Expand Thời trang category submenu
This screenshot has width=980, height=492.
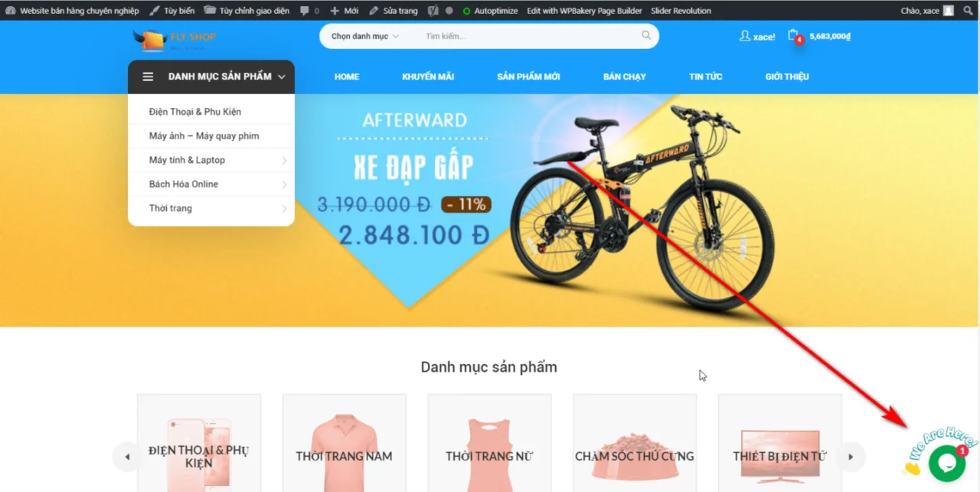pos(284,208)
